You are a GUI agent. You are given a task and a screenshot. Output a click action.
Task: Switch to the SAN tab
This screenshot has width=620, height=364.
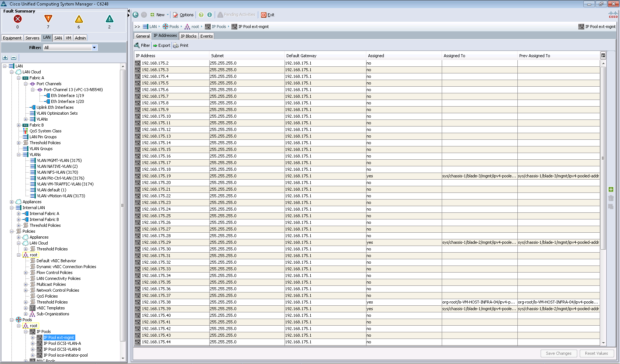(58, 38)
